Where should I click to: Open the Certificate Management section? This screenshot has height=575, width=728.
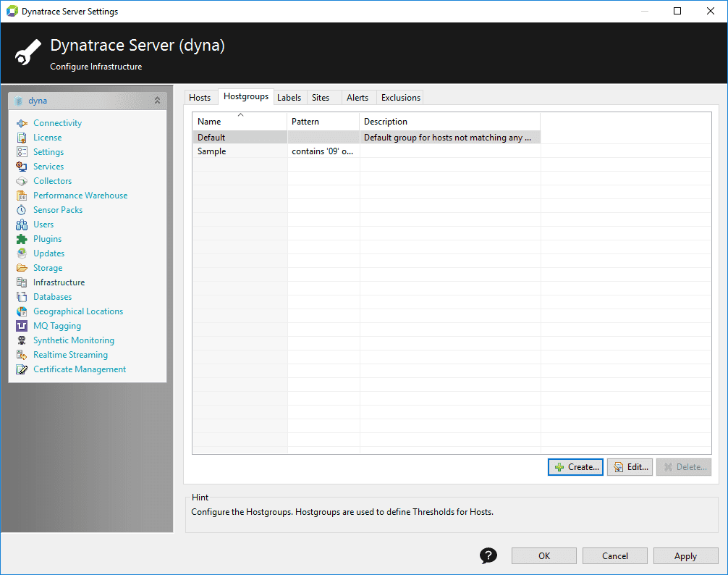(80, 369)
